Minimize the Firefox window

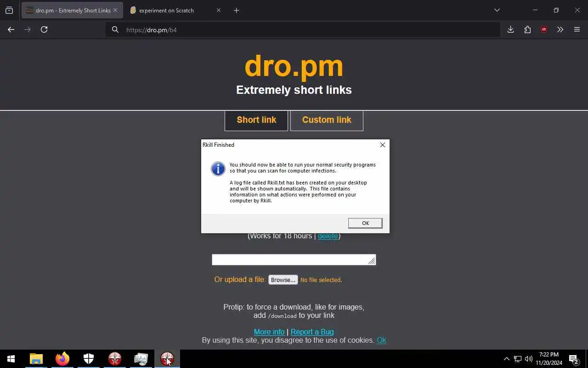pyautogui.click(x=535, y=10)
